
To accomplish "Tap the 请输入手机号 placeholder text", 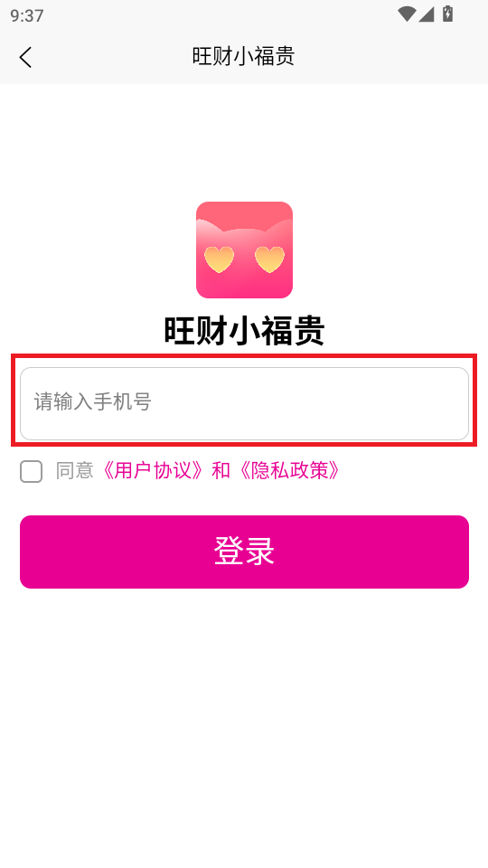I will coord(92,401).
